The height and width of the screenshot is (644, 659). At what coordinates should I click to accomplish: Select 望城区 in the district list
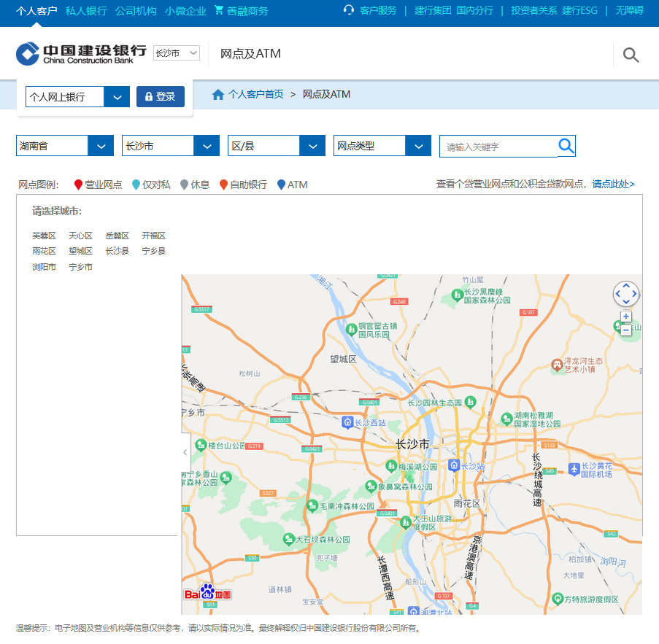pyautogui.click(x=81, y=251)
